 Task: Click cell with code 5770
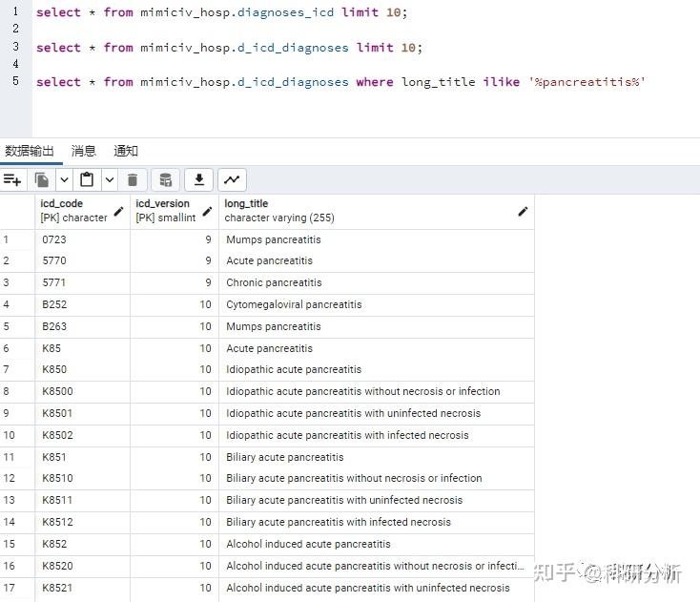click(x=82, y=261)
